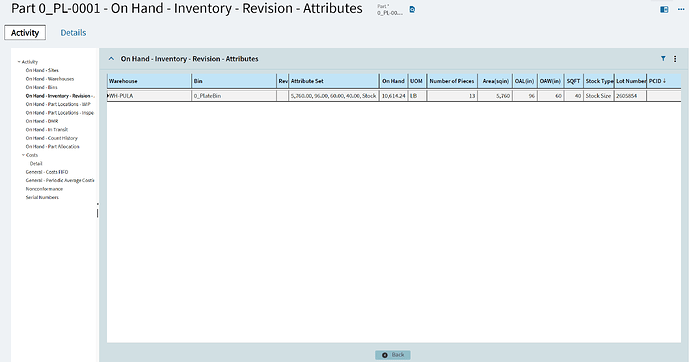Viewport: 689px width, 362px height.
Task: Click the 5,760 area cell
Action: 495,96
